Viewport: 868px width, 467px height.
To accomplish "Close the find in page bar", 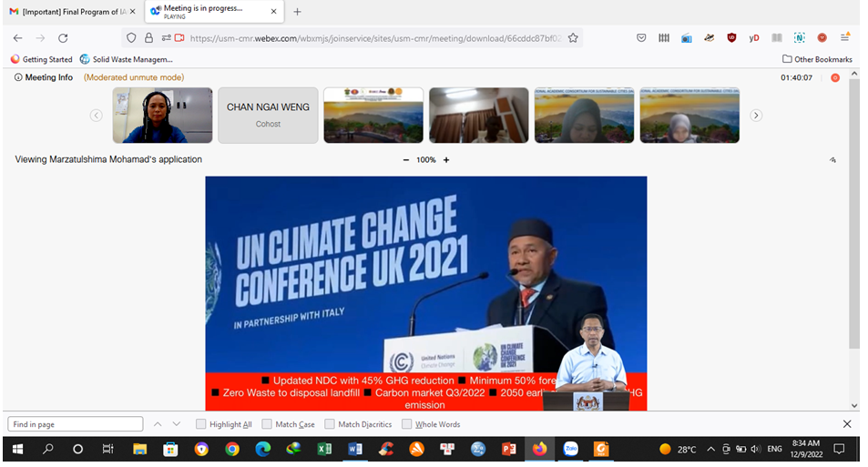I will [847, 424].
